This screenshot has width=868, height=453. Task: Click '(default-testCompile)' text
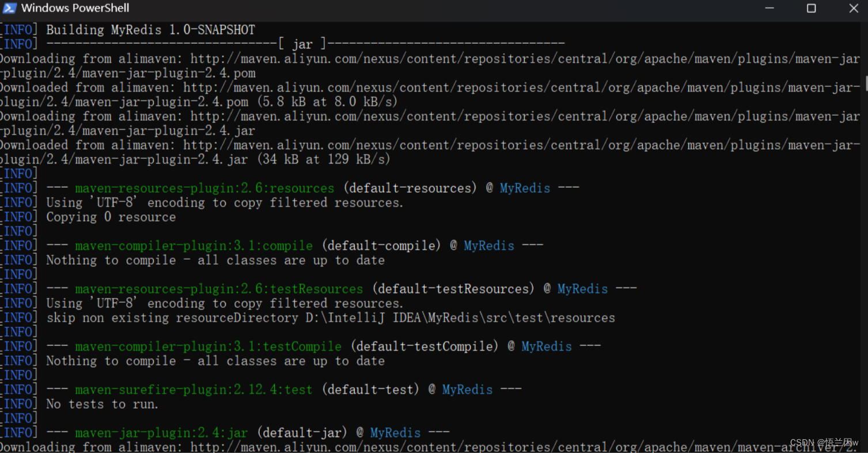click(424, 347)
